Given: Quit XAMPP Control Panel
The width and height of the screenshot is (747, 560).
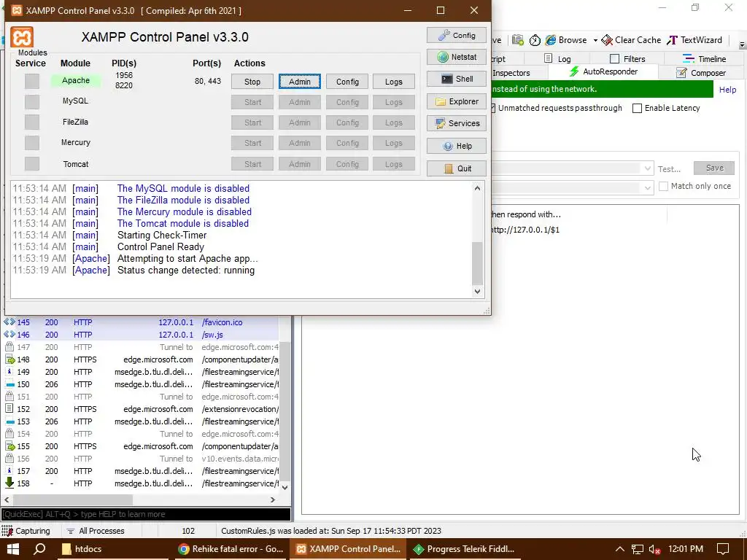Looking at the screenshot, I should pyautogui.click(x=457, y=168).
